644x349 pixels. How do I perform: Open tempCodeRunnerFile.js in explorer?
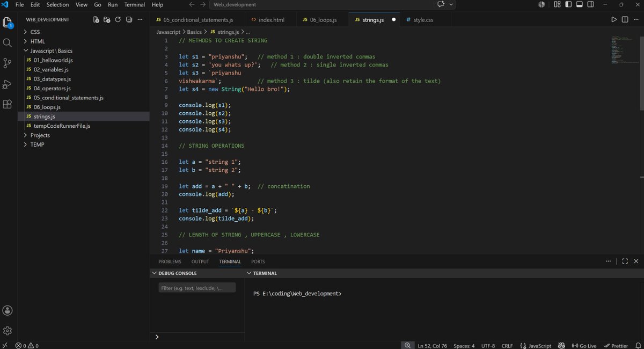click(62, 126)
